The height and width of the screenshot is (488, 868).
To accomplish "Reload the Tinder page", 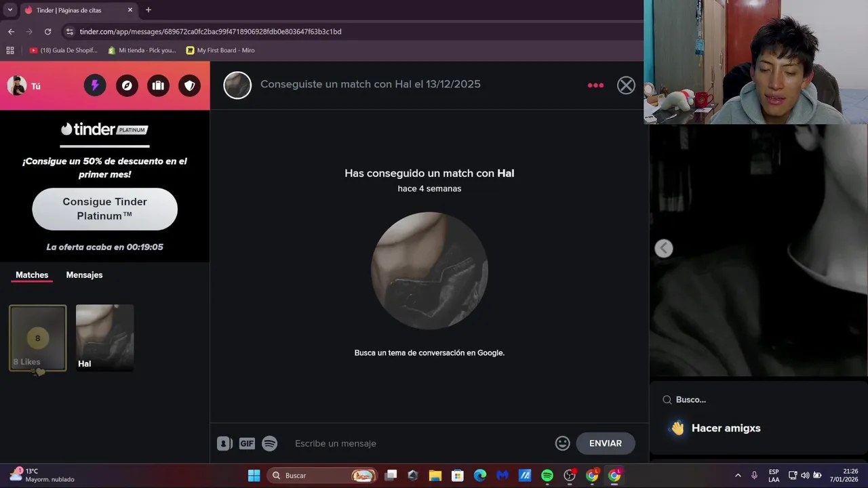I will (x=47, y=31).
